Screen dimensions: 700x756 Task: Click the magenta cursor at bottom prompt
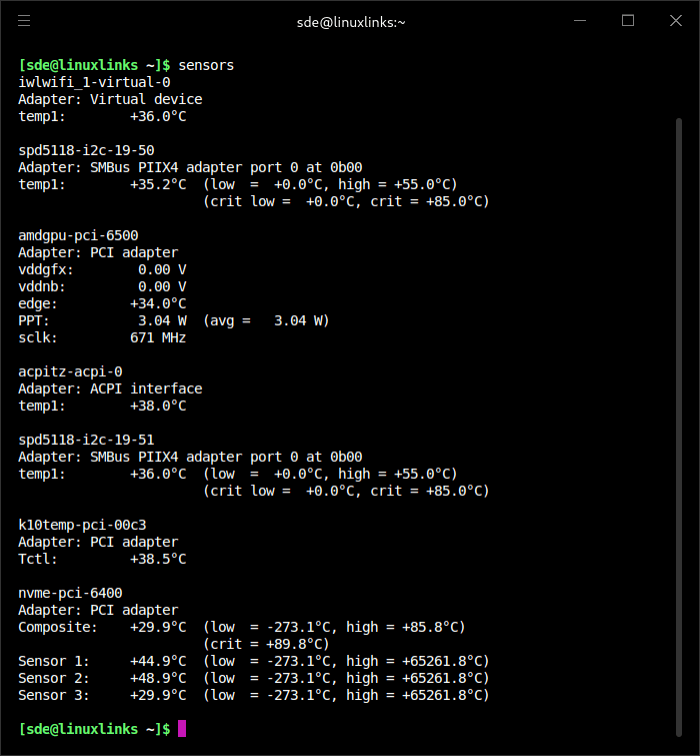point(182,729)
